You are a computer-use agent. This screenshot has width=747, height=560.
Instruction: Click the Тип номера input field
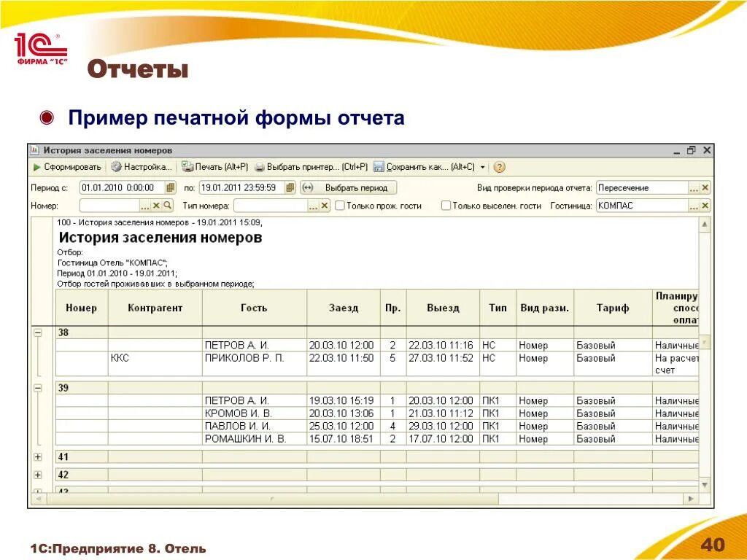271,206
